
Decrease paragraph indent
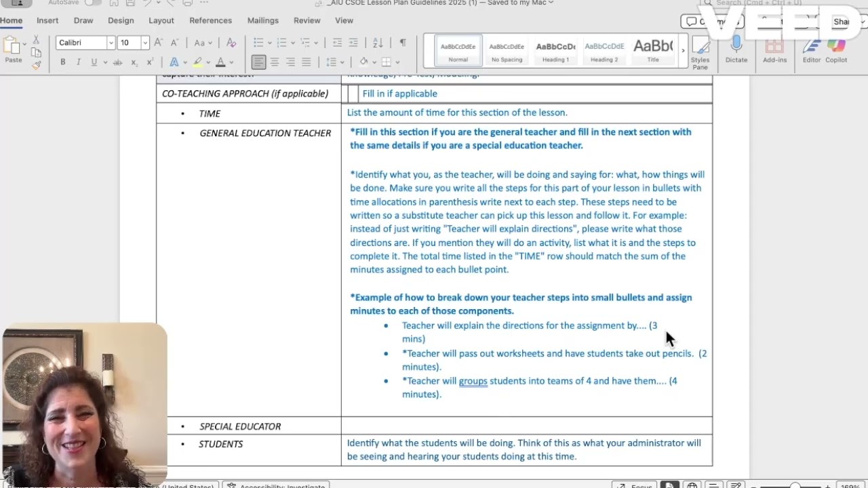click(337, 42)
